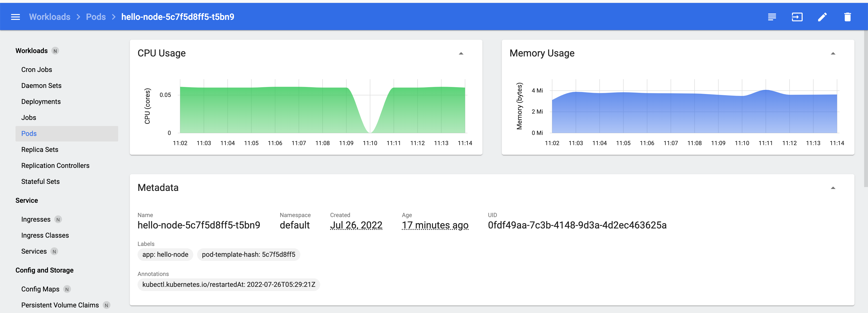Click N badge beside Persistent Volume Claims
Image resolution: width=868 pixels, height=313 pixels.
(107, 305)
